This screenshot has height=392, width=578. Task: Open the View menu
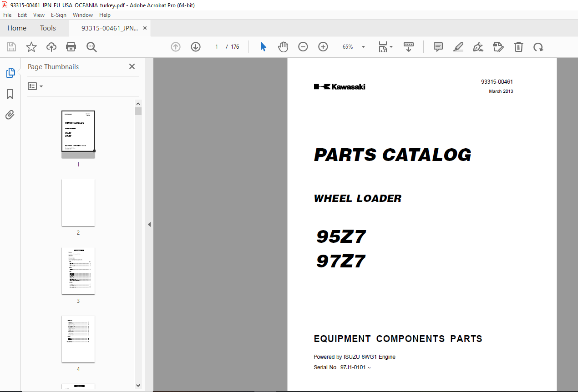[x=39, y=15]
